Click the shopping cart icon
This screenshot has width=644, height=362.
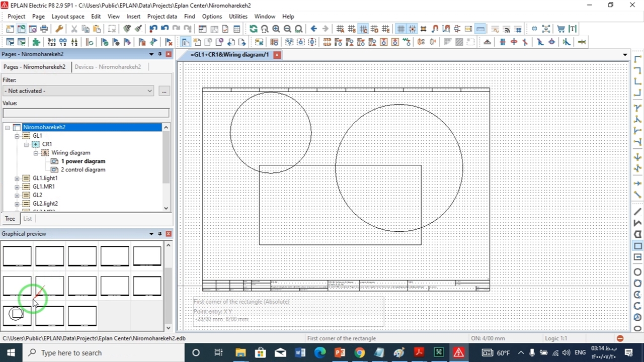[x=561, y=29]
